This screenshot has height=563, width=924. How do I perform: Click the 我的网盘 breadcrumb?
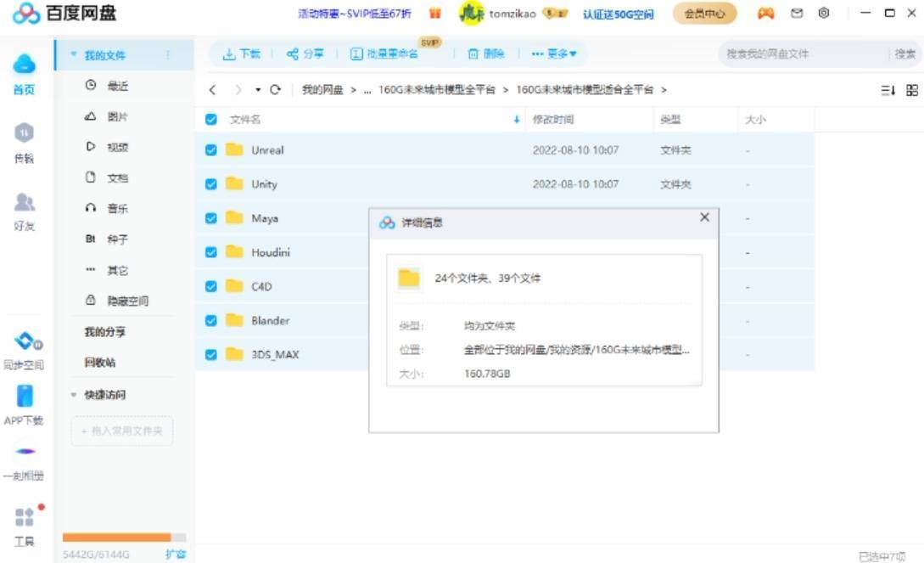click(322, 90)
